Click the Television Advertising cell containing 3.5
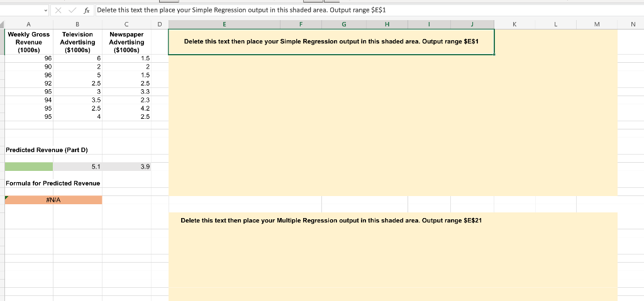The height and width of the screenshot is (301, 644). click(x=77, y=100)
